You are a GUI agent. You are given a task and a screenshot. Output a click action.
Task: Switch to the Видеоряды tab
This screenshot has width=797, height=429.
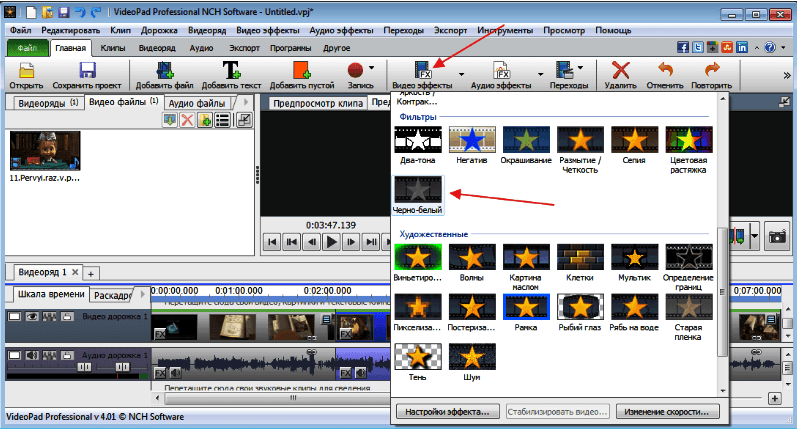[x=48, y=103]
